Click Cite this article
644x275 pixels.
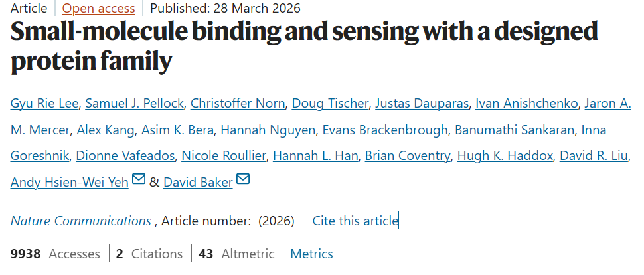[x=355, y=221]
